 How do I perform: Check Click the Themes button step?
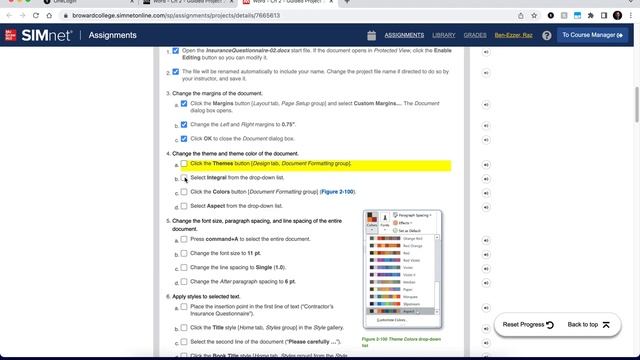point(184,164)
